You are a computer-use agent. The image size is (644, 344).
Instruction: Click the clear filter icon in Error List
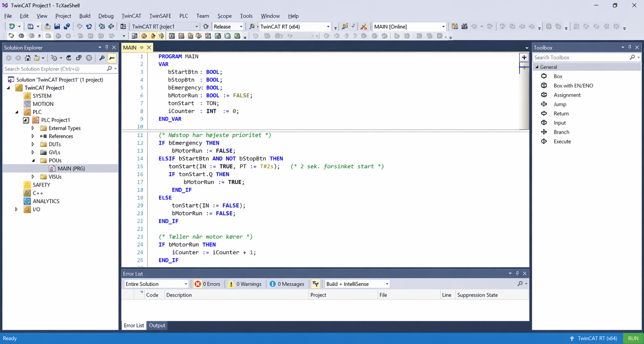pyautogui.click(x=315, y=284)
